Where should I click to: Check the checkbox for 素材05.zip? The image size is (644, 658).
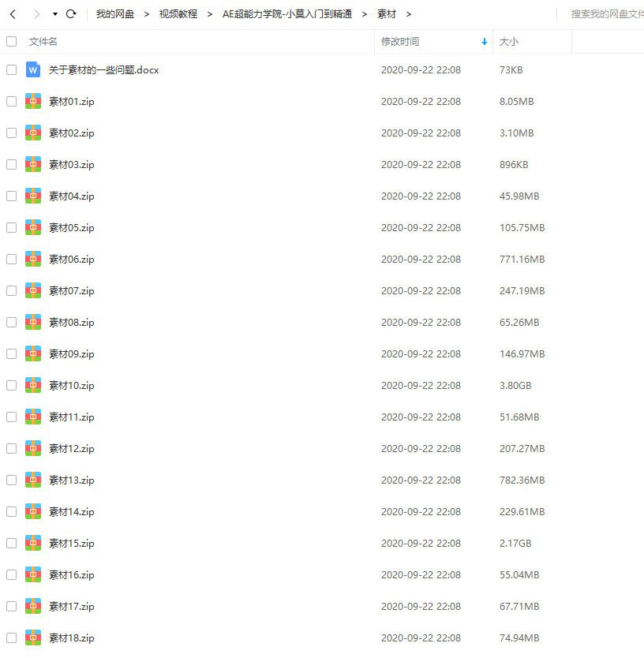(x=11, y=227)
